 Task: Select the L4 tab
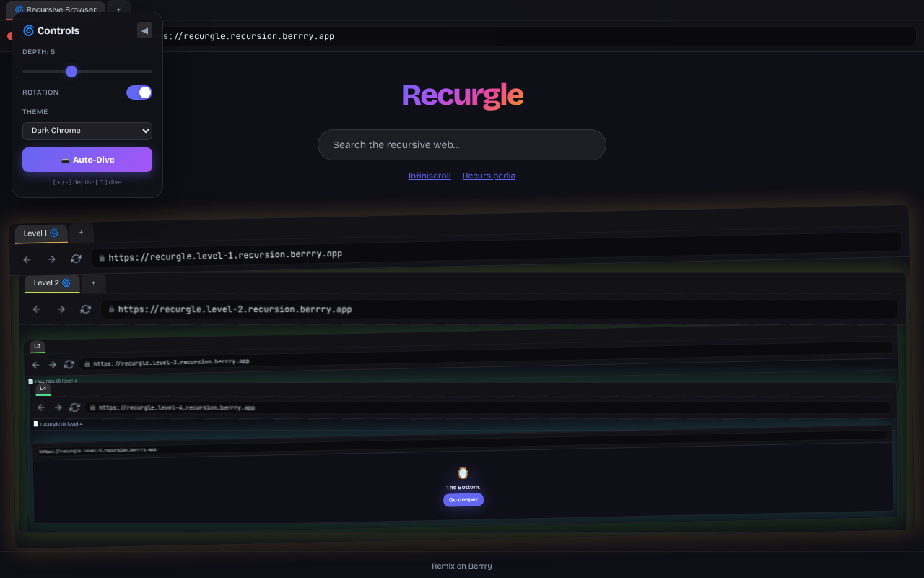(43, 389)
